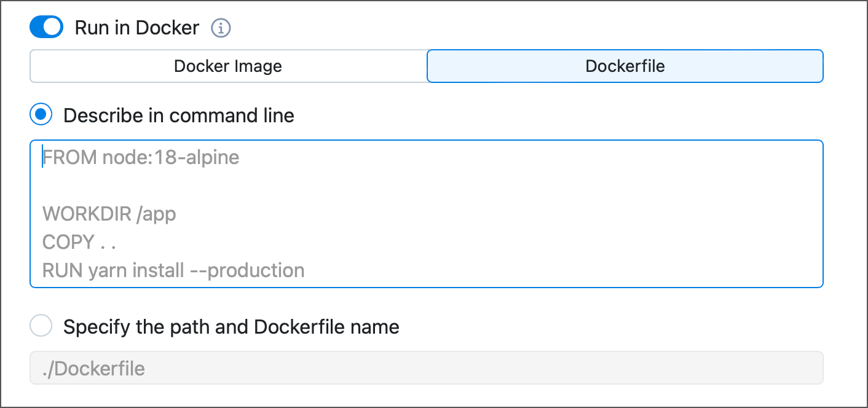Image resolution: width=868 pixels, height=408 pixels.
Task: Activate the Dockerfile configuration view
Action: point(625,66)
